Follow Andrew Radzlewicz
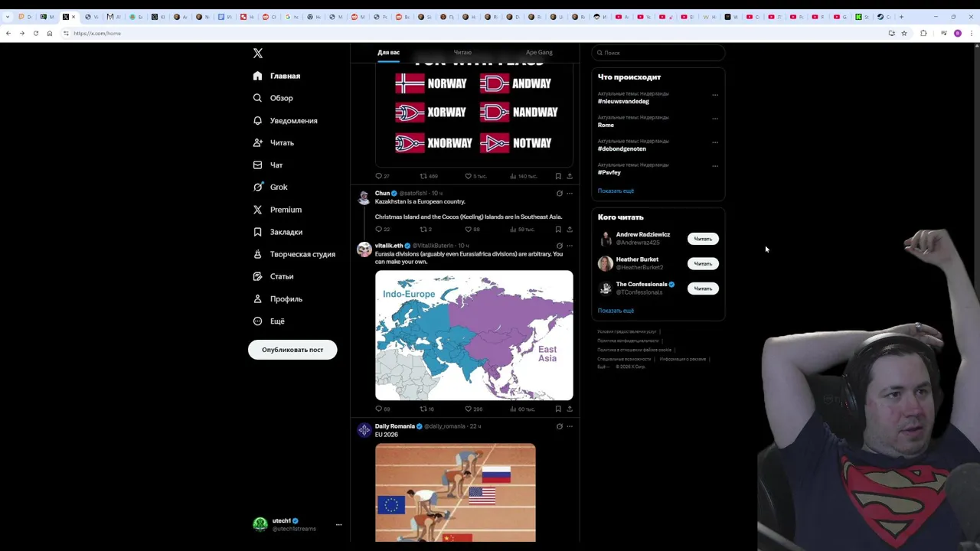Viewport: 980px width, 551px height. point(703,239)
